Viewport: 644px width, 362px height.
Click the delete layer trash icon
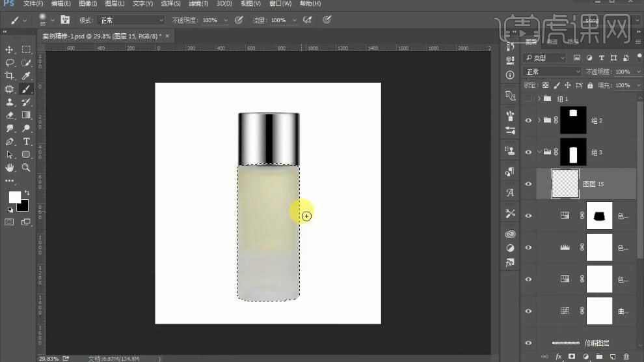(626, 357)
